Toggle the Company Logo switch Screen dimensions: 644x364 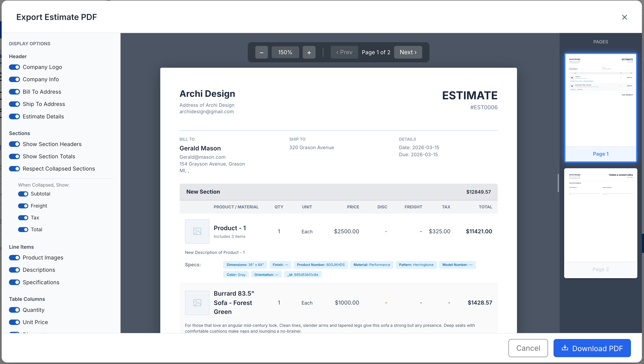[x=15, y=67]
